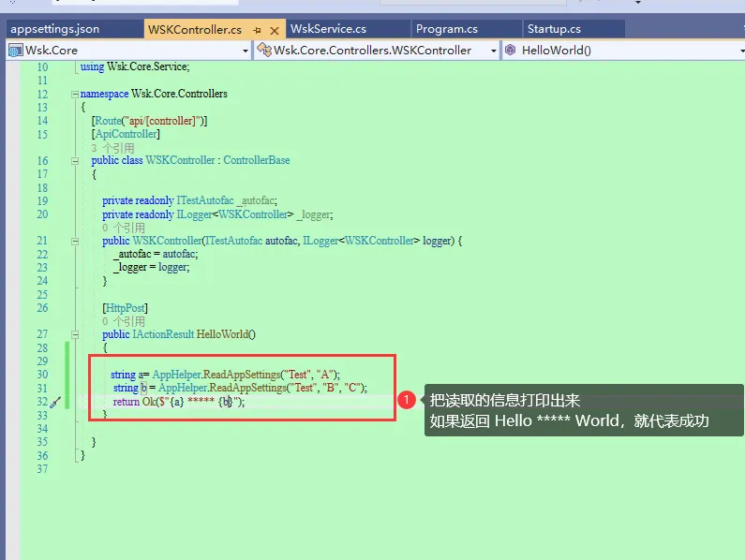
Task: Click the Wsk.Core project icon
Action: coord(16,51)
